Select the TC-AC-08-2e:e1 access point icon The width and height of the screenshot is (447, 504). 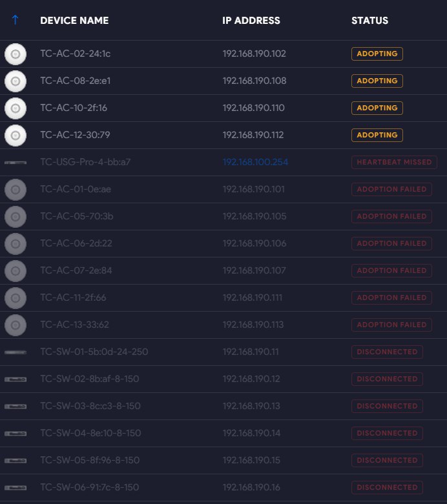point(16,81)
